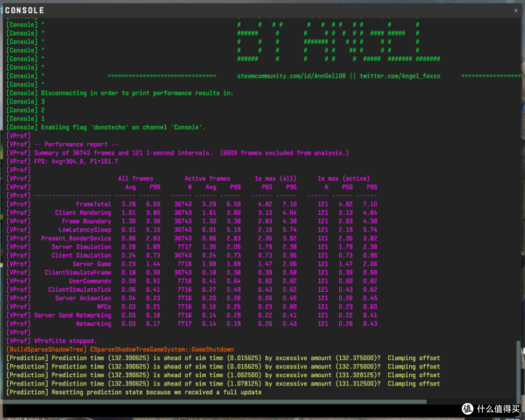
Task: Click the Prediction line with sim time 1.062500
Action: pos(223,375)
